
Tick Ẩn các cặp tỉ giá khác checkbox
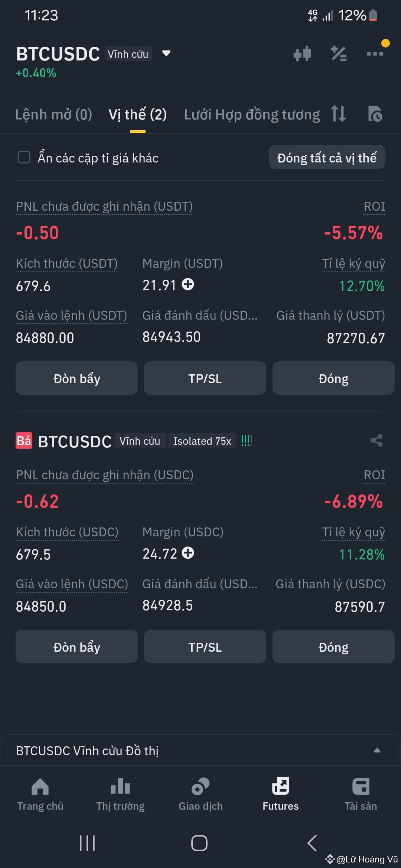click(24, 157)
